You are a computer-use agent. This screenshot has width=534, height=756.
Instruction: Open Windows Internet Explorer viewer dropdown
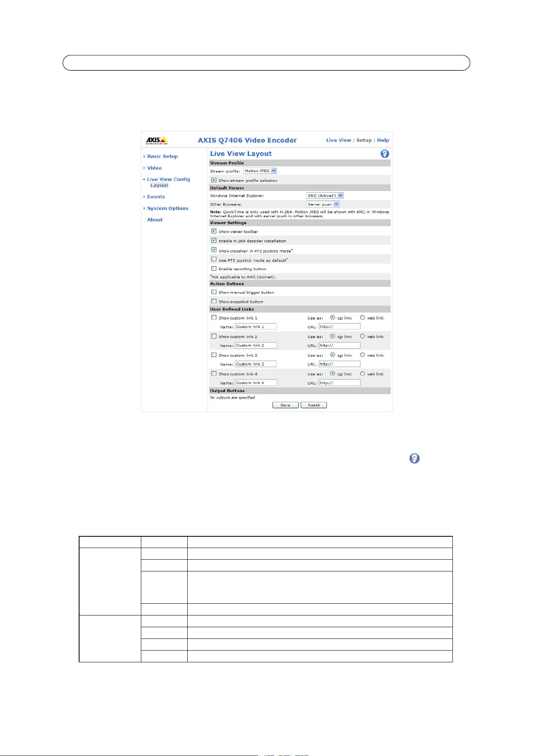[x=325, y=195]
